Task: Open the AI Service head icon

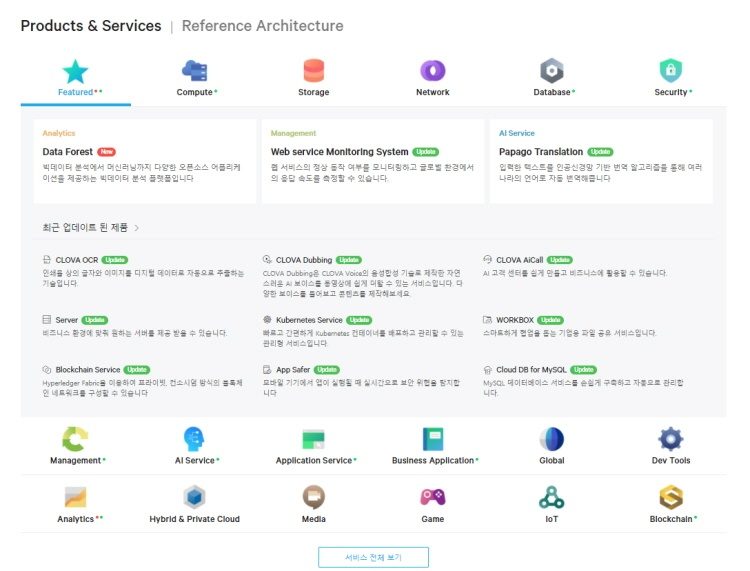Action: (x=194, y=439)
